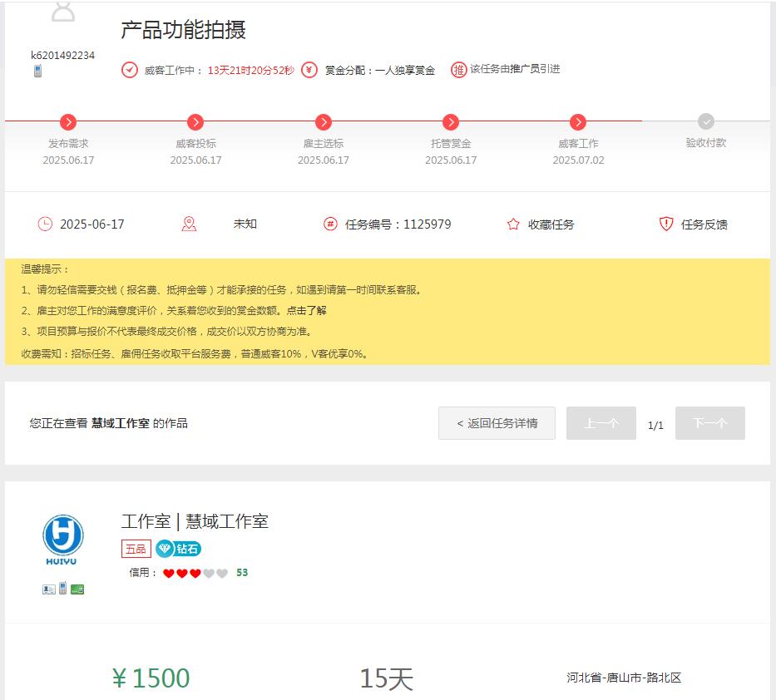Click the red check icon beside 威客工作中
776x700 pixels.
coord(129,70)
